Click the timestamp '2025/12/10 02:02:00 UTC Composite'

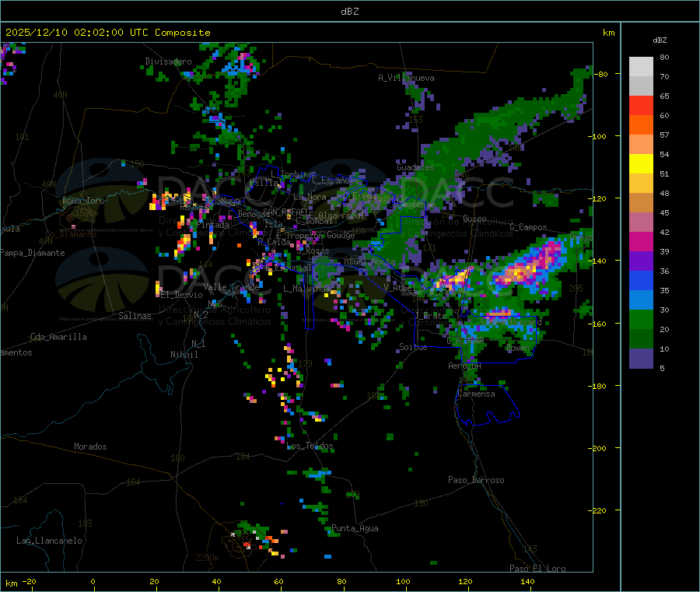(x=107, y=33)
